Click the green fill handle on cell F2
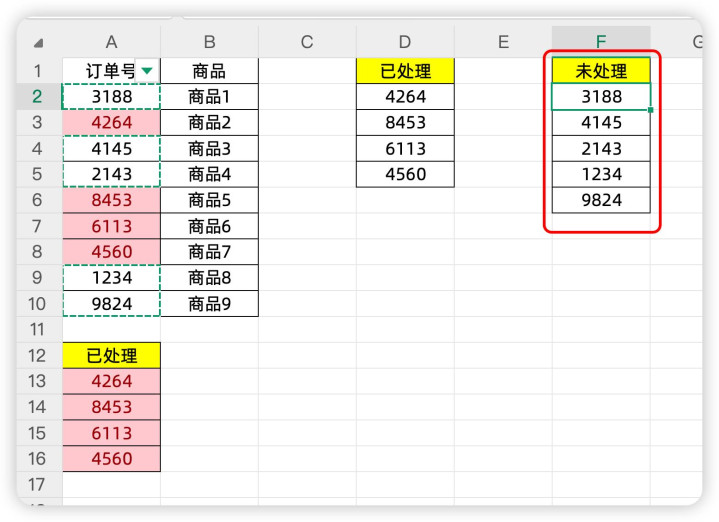 [x=650, y=110]
